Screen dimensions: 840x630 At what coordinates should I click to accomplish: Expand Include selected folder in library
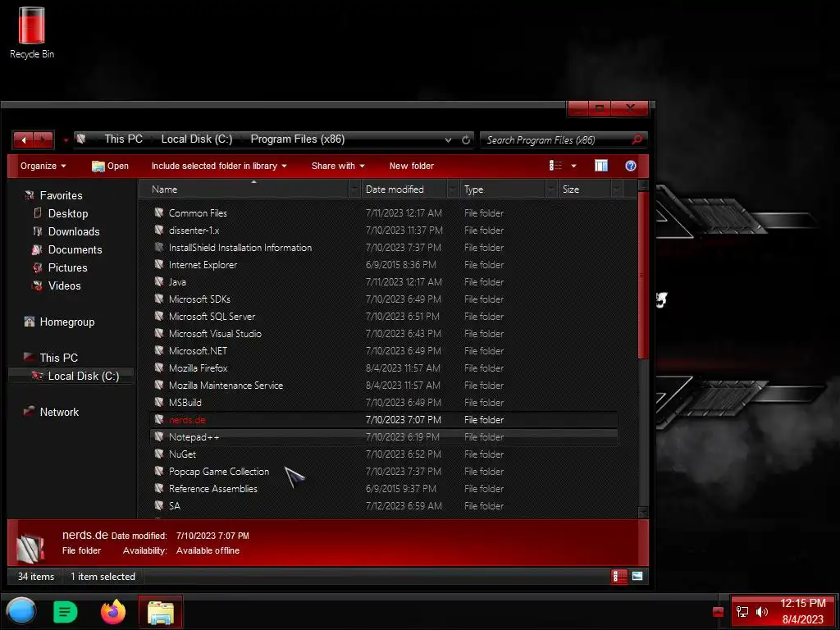[218, 166]
